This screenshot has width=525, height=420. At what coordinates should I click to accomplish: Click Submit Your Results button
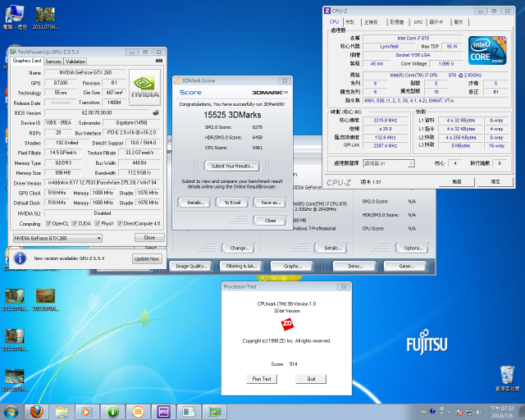click(x=231, y=166)
